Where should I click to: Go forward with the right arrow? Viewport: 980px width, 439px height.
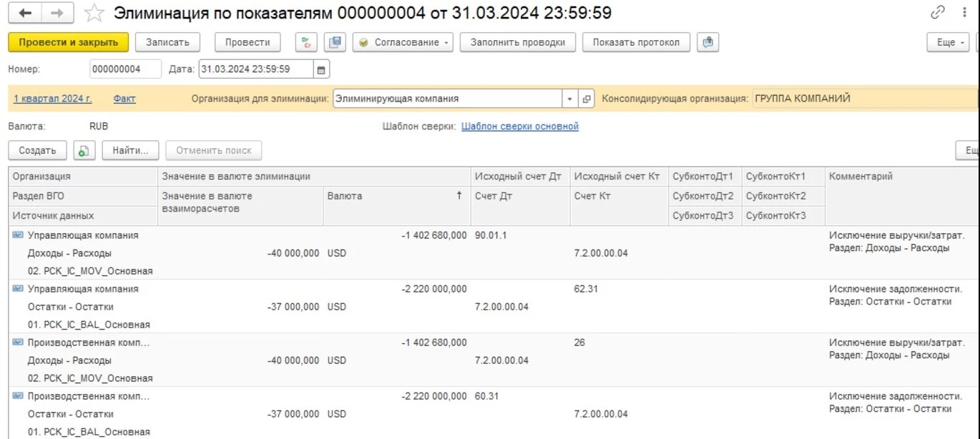57,13
